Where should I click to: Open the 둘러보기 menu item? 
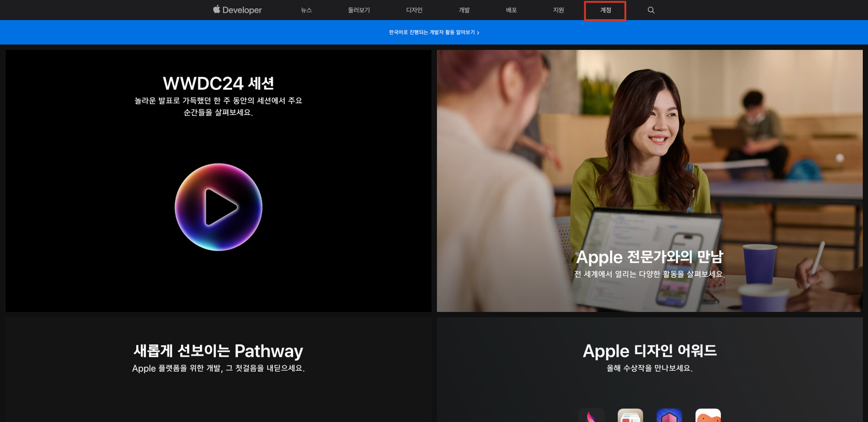[x=359, y=10]
